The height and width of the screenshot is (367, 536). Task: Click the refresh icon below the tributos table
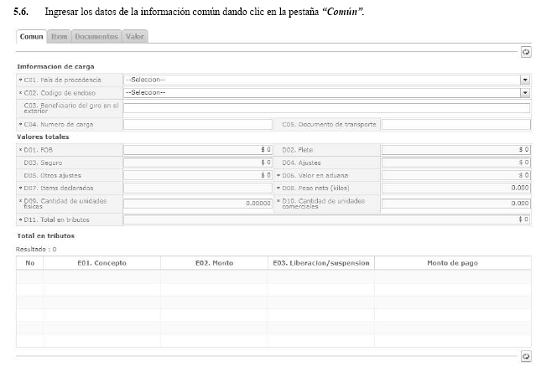tap(526, 356)
